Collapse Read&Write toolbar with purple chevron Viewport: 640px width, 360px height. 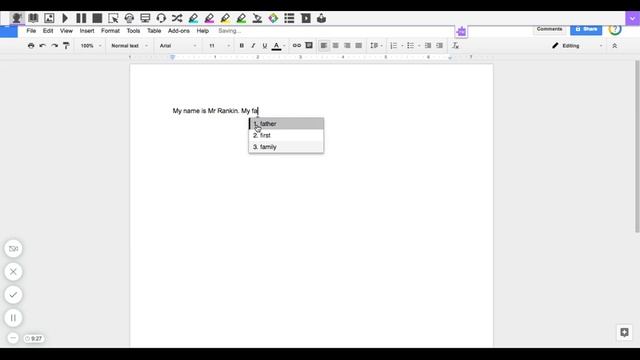coord(632,19)
